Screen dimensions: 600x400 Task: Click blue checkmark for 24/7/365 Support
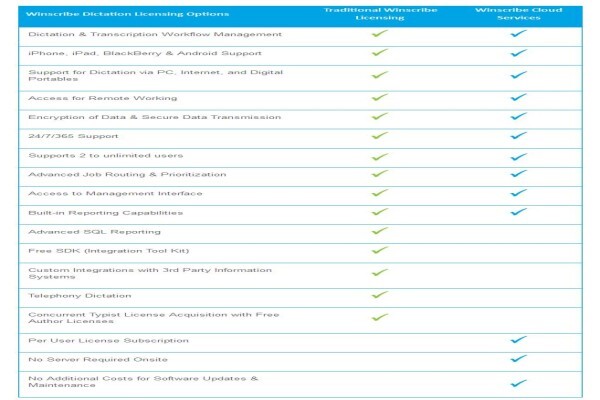[518, 136]
